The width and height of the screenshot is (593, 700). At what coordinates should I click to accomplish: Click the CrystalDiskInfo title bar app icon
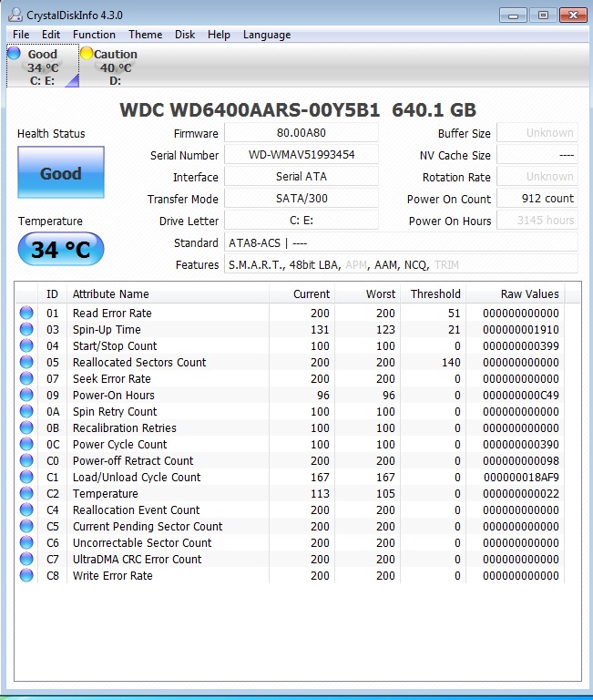click(15, 15)
